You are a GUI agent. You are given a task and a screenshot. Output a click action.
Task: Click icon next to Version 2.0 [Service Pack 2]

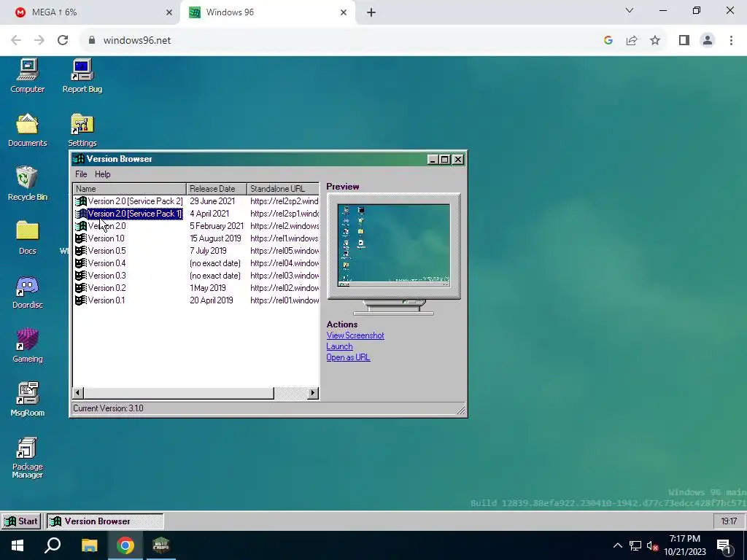[81, 201]
